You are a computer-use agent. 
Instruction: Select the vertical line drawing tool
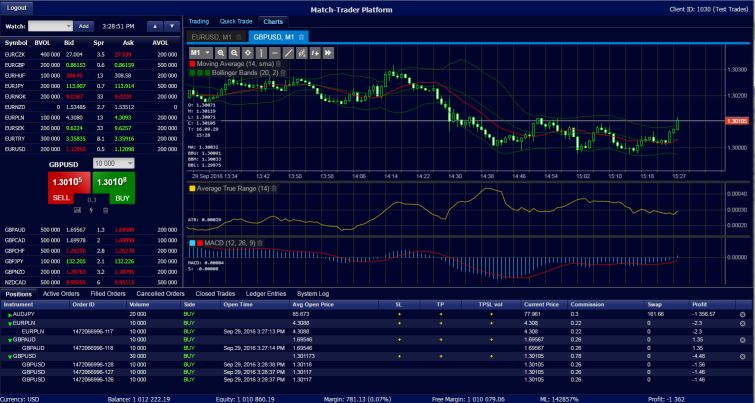tap(261, 52)
